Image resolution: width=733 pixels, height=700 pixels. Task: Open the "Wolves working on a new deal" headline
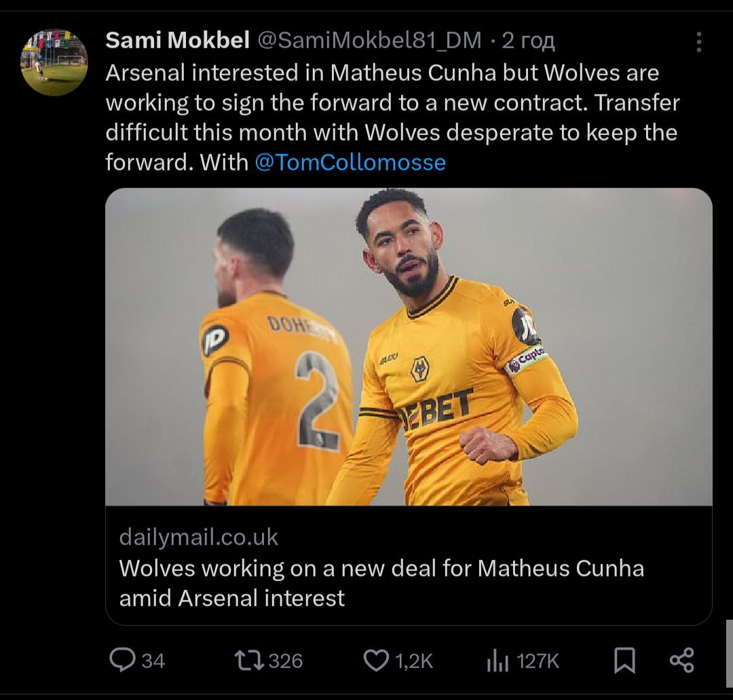(381, 583)
